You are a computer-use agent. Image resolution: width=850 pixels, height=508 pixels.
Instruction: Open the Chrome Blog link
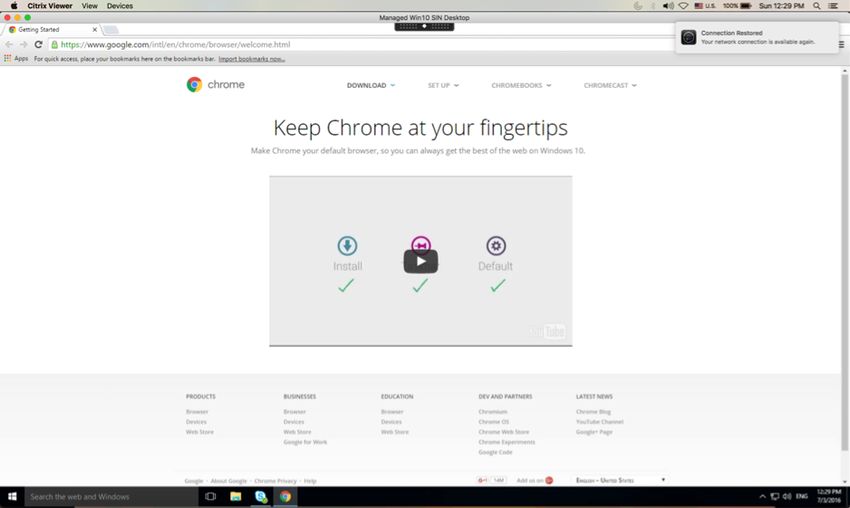click(x=593, y=411)
